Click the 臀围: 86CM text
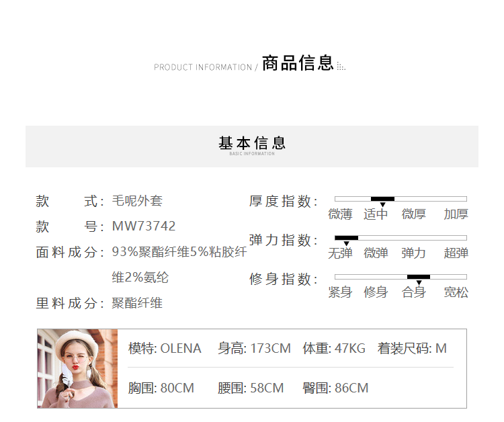504x422 pixels. tap(335, 388)
